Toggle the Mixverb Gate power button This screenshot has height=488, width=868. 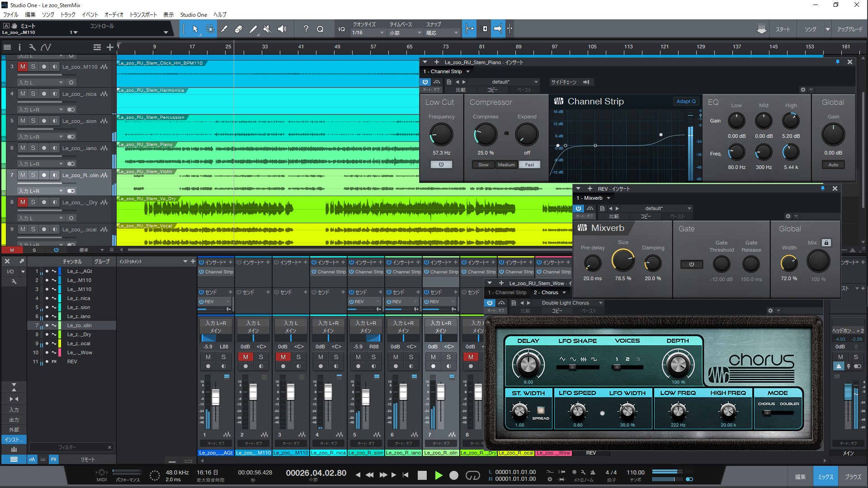691,264
